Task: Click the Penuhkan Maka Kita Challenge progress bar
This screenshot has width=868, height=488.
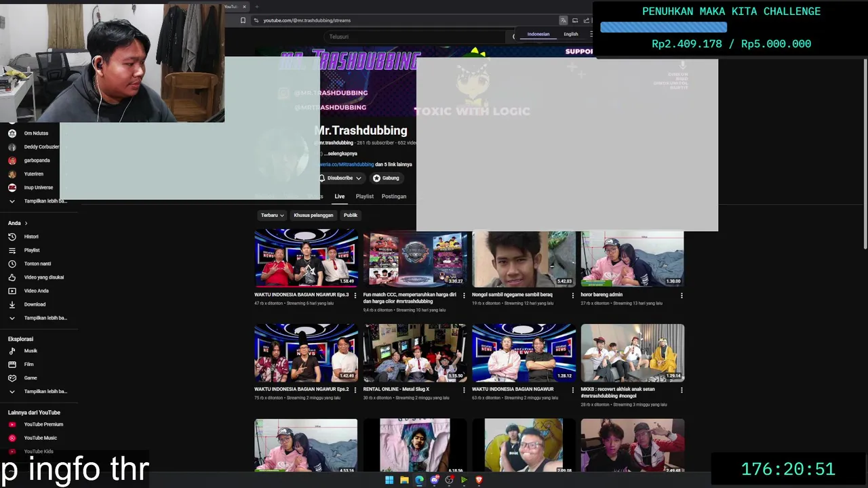Action: tap(663, 27)
